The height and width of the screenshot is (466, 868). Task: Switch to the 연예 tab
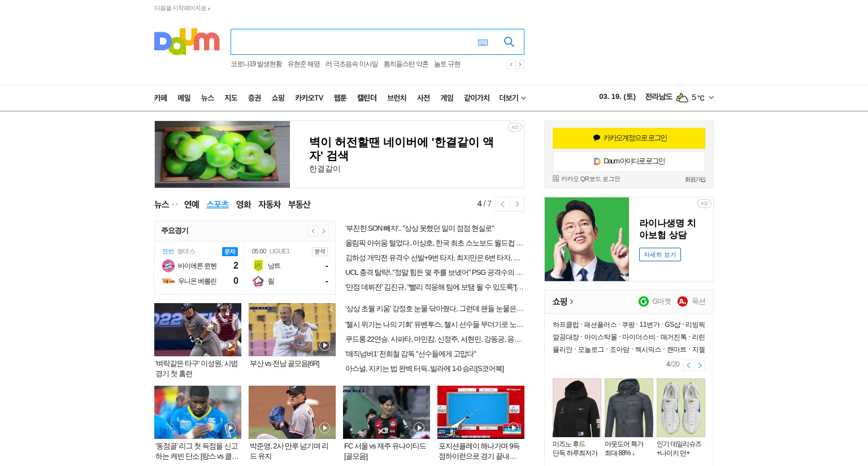tap(192, 204)
